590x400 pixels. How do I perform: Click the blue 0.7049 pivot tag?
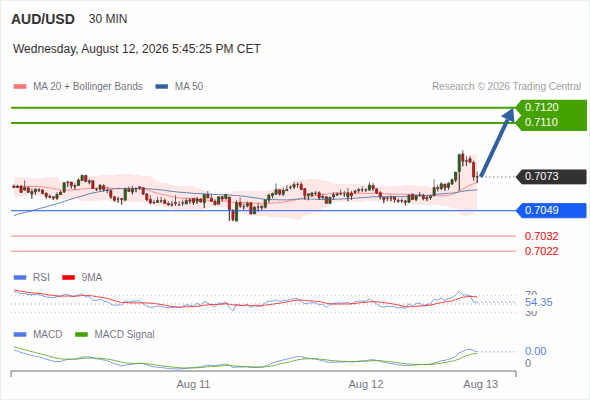[x=551, y=210]
